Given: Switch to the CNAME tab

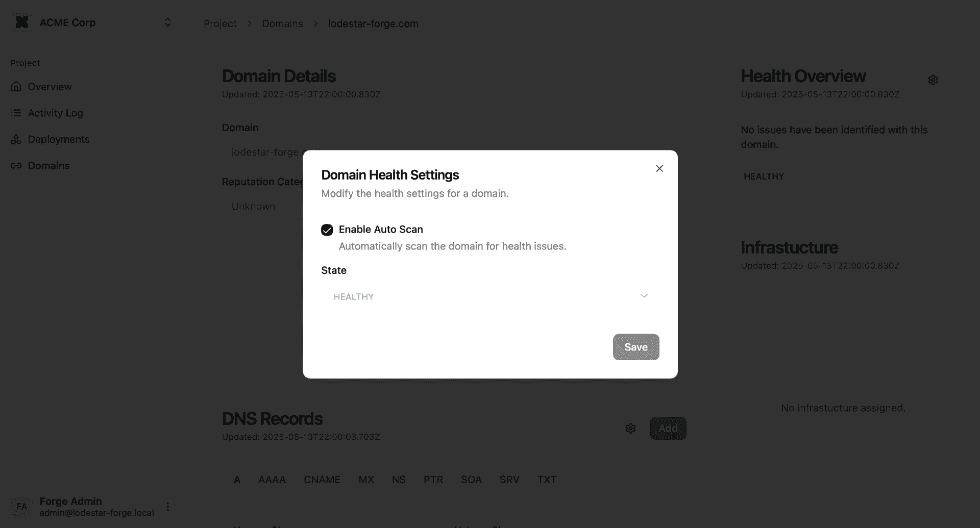Looking at the screenshot, I should click(x=322, y=480).
